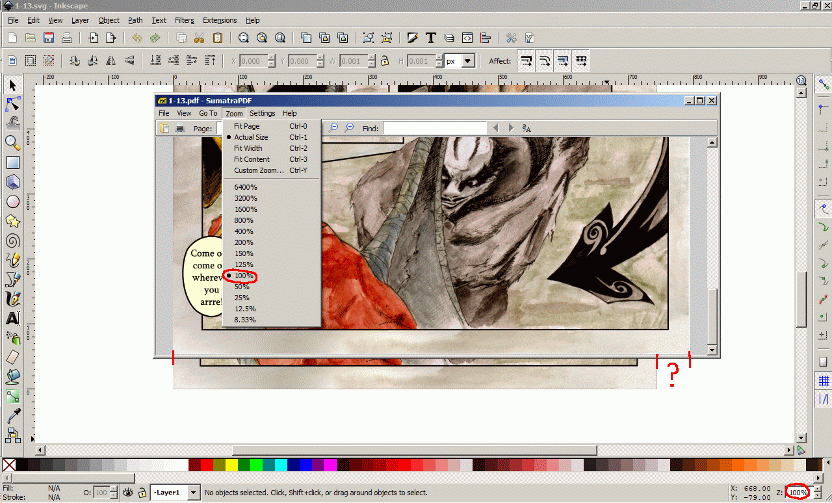Pick the magenta palette swatch
The image size is (832, 503).
click(330, 465)
